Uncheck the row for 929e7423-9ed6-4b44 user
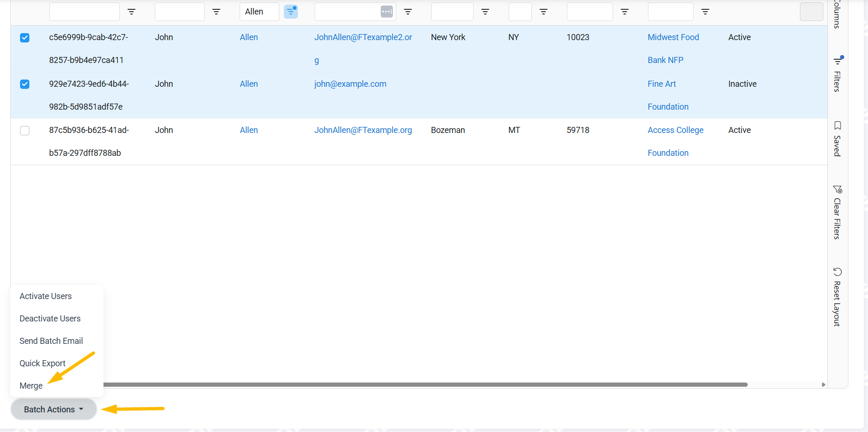The image size is (868, 432). coord(25,84)
